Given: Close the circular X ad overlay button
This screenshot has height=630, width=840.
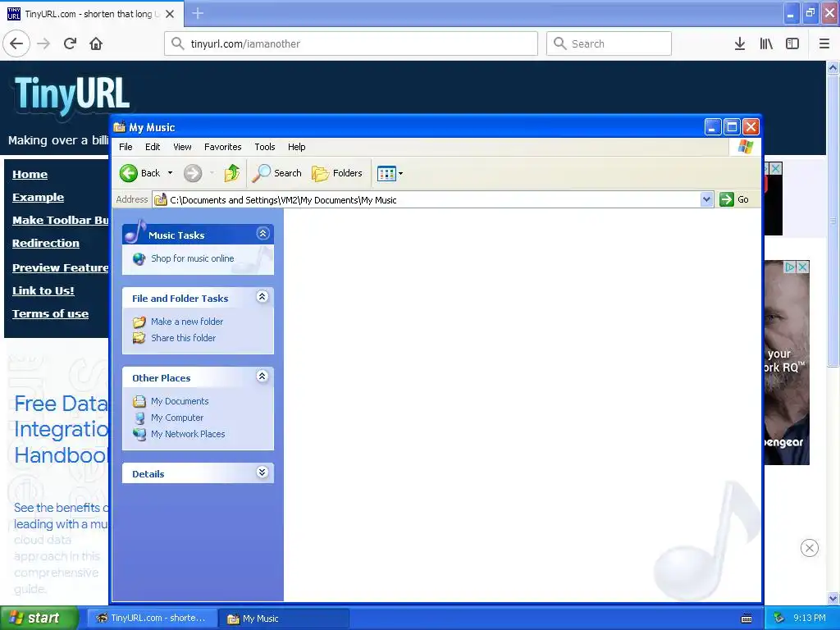Looking at the screenshot, I should [x=810, y=547].
